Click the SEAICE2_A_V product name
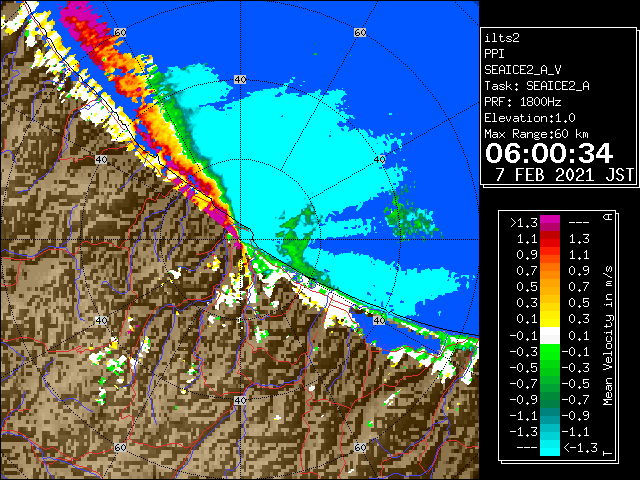 pyautogui.click(x=523, y=70)
